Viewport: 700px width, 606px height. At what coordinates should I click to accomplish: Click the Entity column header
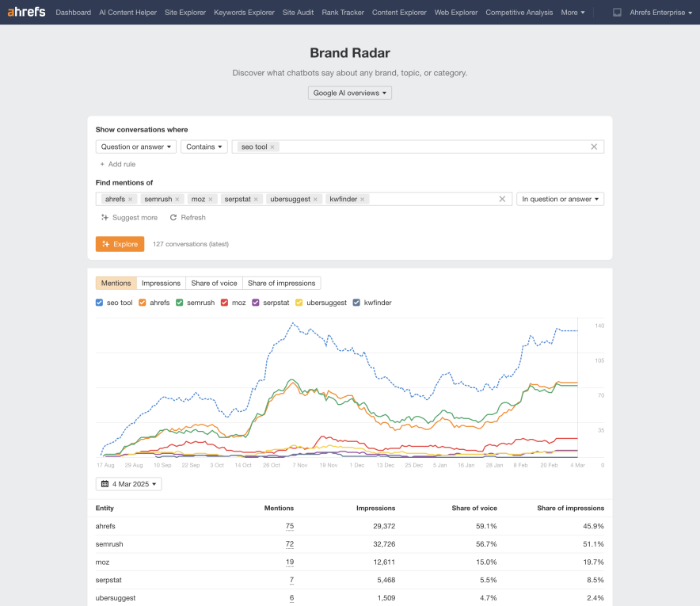point(105,509)
